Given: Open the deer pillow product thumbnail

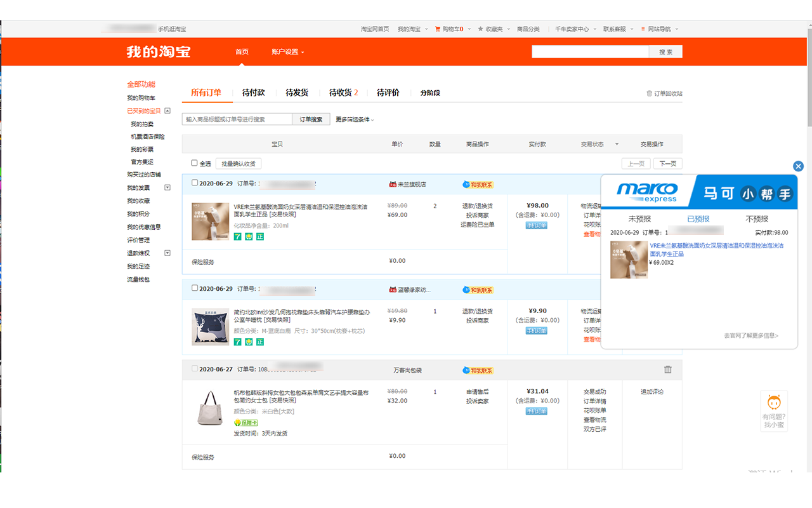Looking at the screenshot, I should click(x=211, y=326).
